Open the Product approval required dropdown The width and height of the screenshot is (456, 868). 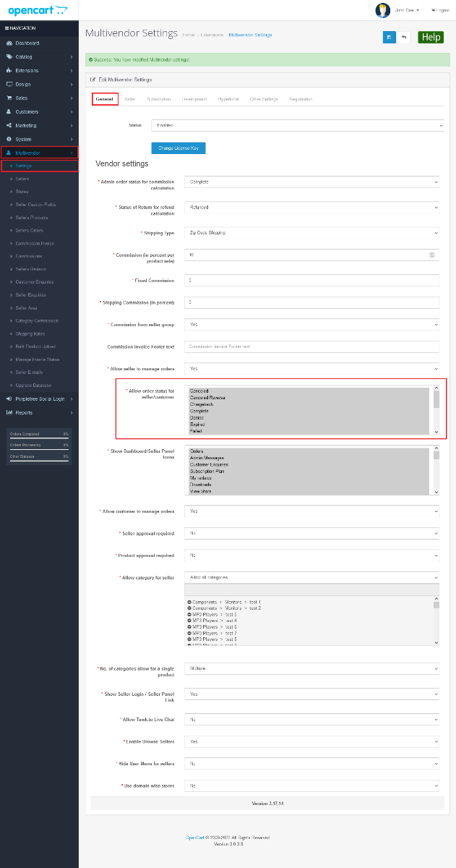(x=311, y=556)
